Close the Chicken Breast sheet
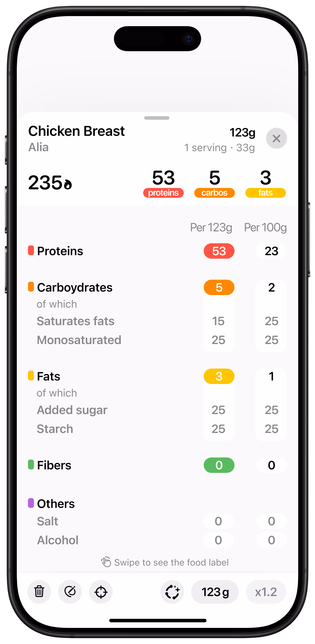Viewport: 315px width, 644px height. coord(276,138)
